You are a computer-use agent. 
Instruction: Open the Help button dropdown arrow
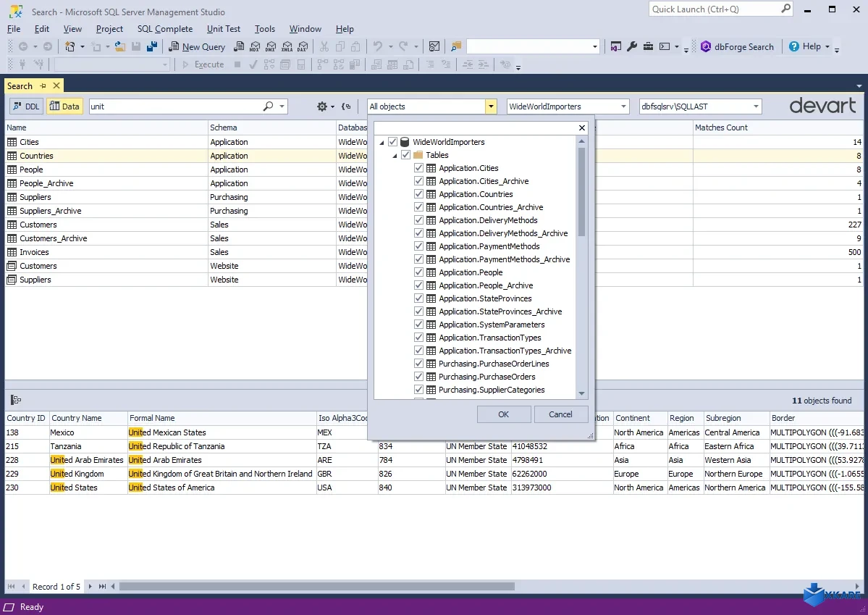(827, 46)
